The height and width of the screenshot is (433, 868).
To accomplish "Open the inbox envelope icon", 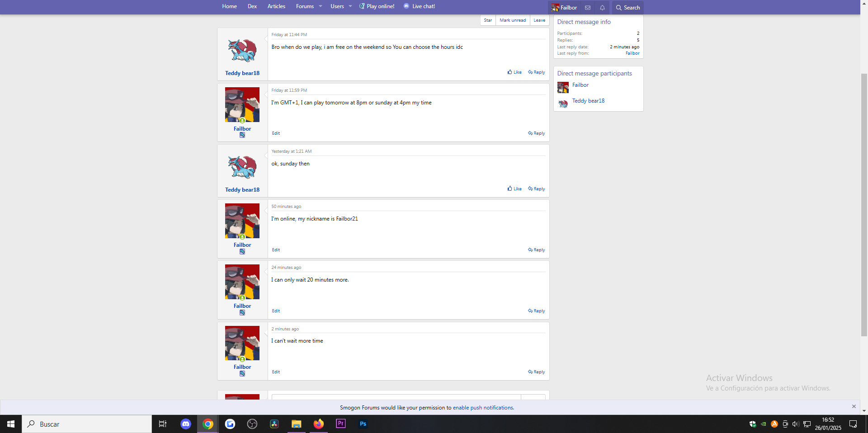I will point(588,8).
